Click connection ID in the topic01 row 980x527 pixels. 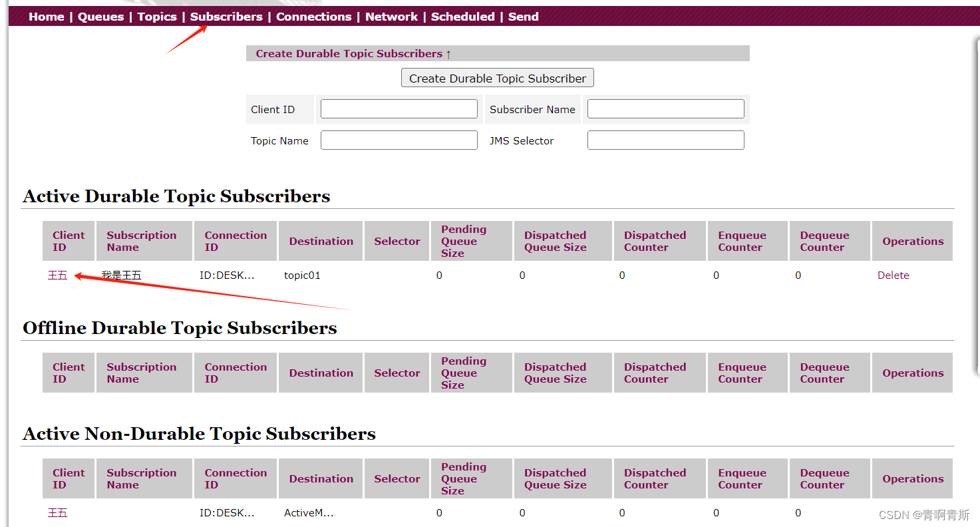pyautogui.click(x=227, y=275)
